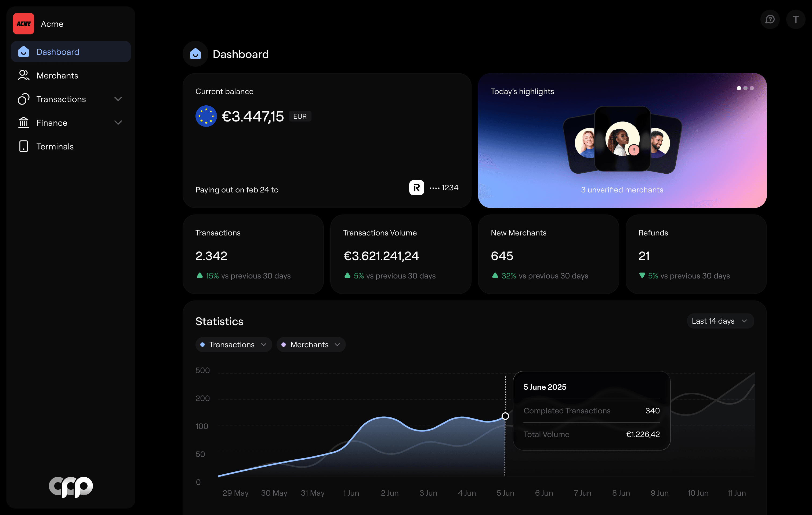Expand the Transactions sidebar chevron

tap(118, 99)
